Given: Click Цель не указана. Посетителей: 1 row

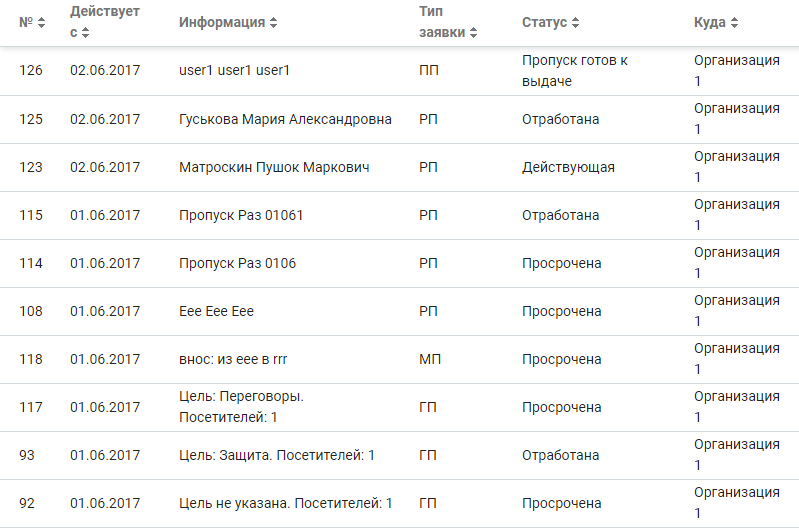Looking at the screenshot, I should pos(400,503).
